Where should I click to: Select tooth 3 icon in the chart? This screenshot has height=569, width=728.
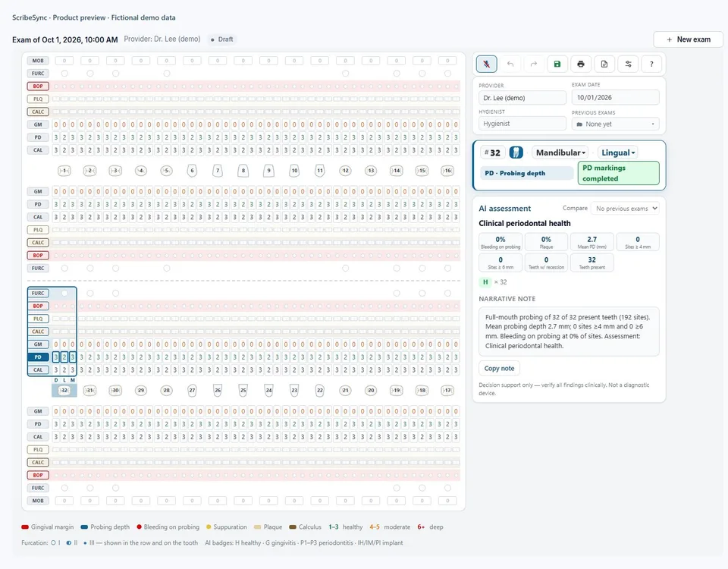tap(115, 171)
